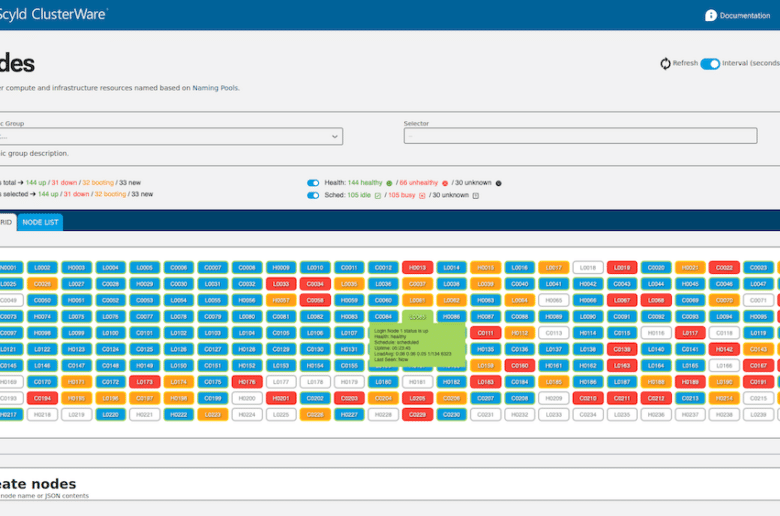Select blue node tile C0170

[42, 382]
